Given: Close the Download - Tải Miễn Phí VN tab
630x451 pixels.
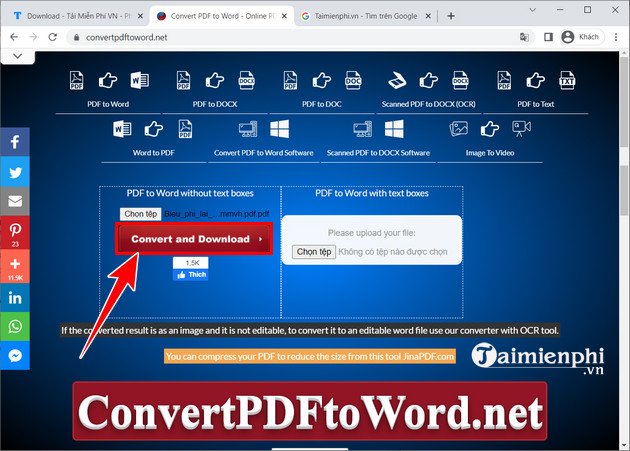Looking at the screenshot, I should pos(140,16).
